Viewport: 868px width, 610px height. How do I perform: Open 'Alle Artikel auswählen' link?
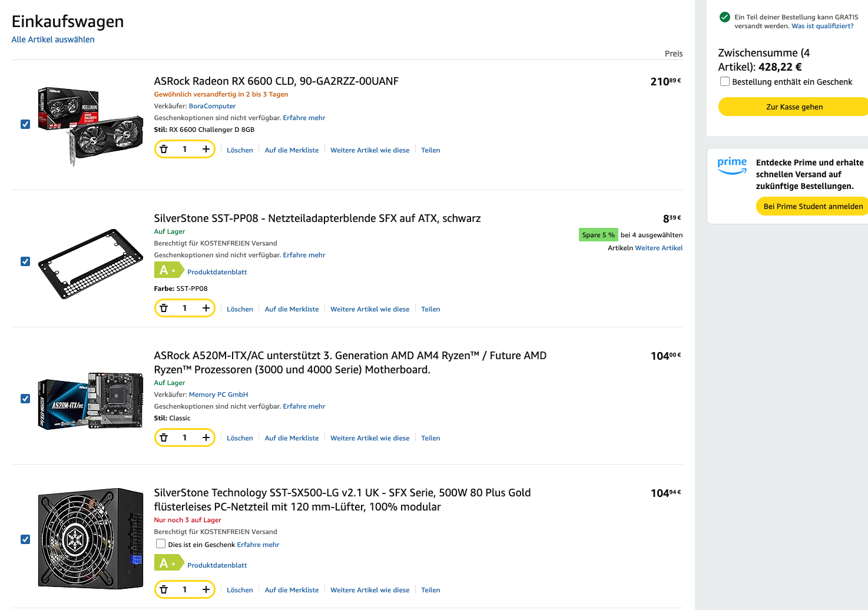click(x=53, y=39)
